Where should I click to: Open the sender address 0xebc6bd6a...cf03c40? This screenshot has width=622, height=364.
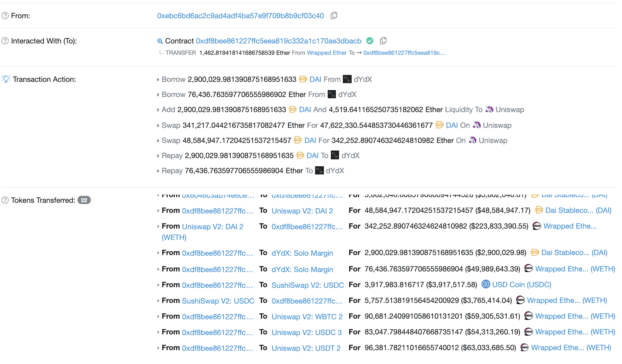click(x=240, y=16)
